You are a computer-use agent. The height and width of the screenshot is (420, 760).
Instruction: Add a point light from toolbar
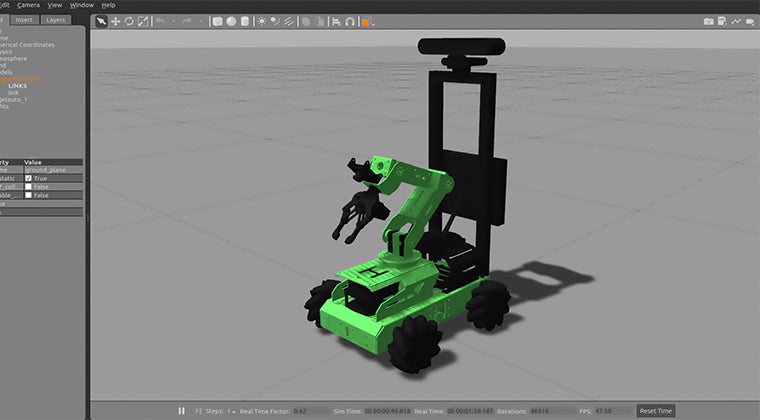click(263, 21)
